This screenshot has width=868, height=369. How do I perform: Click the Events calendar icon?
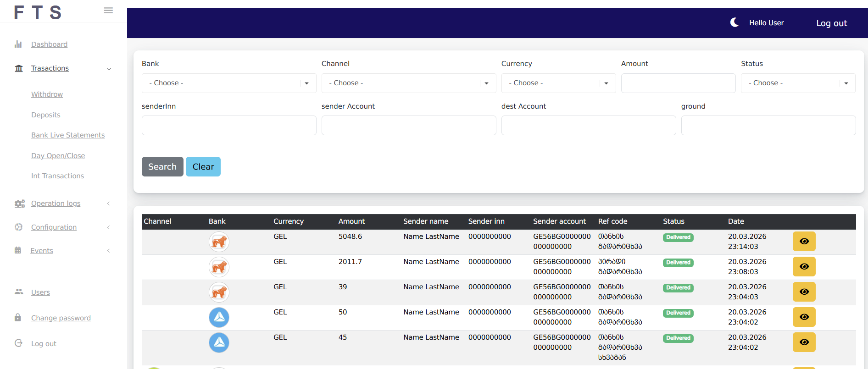(x=18, y=250)
